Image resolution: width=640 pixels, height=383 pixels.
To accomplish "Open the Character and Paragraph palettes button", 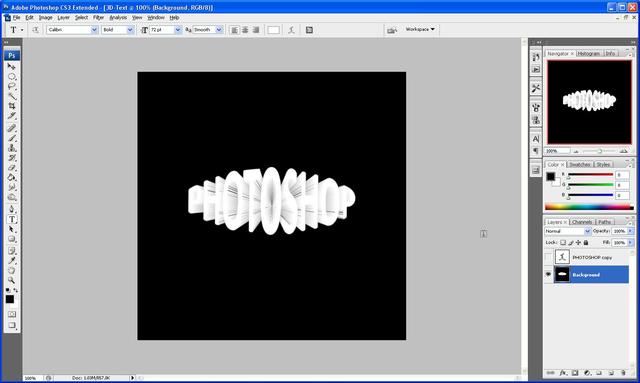I will [309, 30].
